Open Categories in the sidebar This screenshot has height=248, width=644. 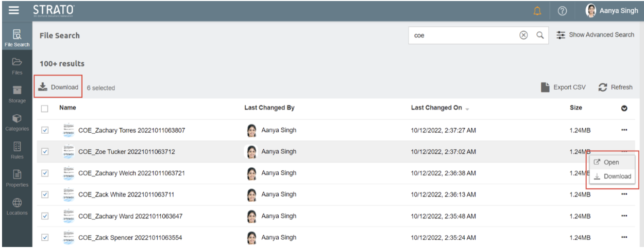tap(17, 122)
